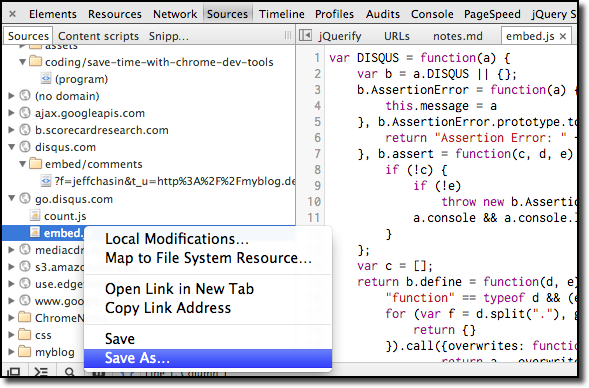Click the folder icon beside css
The image size is (589, 388).
25,334
